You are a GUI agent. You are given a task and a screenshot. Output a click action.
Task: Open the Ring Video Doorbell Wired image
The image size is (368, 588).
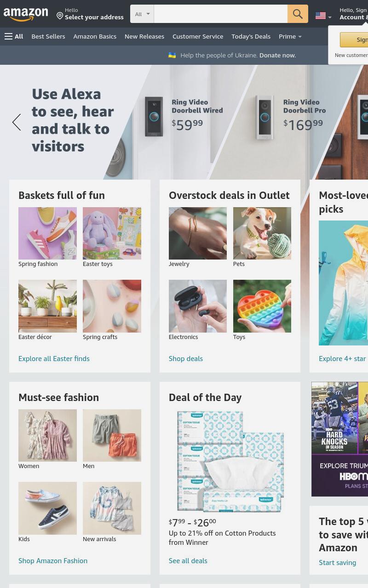pos(154,116)
